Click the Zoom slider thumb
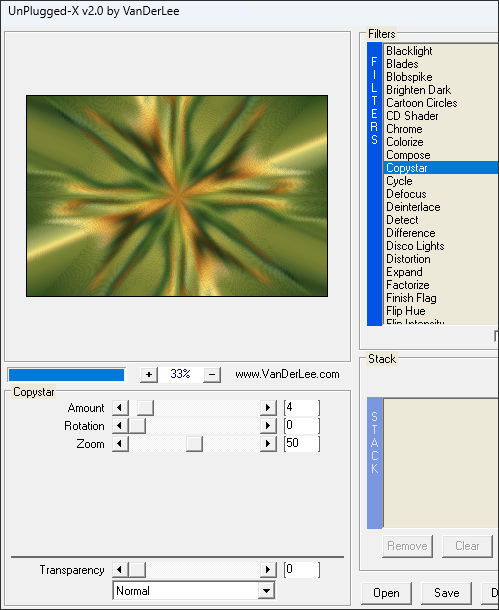This screenshot has width=499, height=610. [x=194, y=443]
